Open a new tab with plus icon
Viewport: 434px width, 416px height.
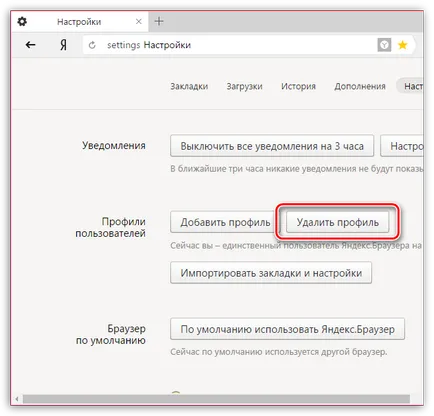pos(159,21)
